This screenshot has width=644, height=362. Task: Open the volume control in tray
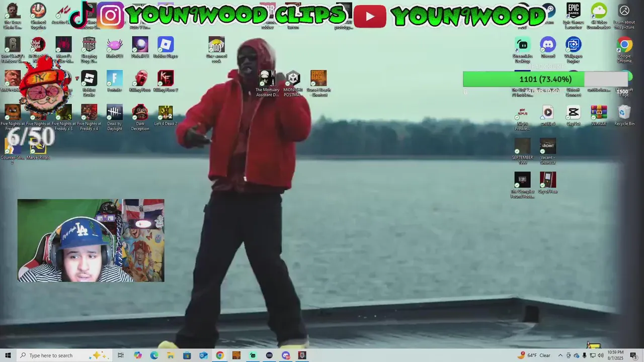pos(601,355)
